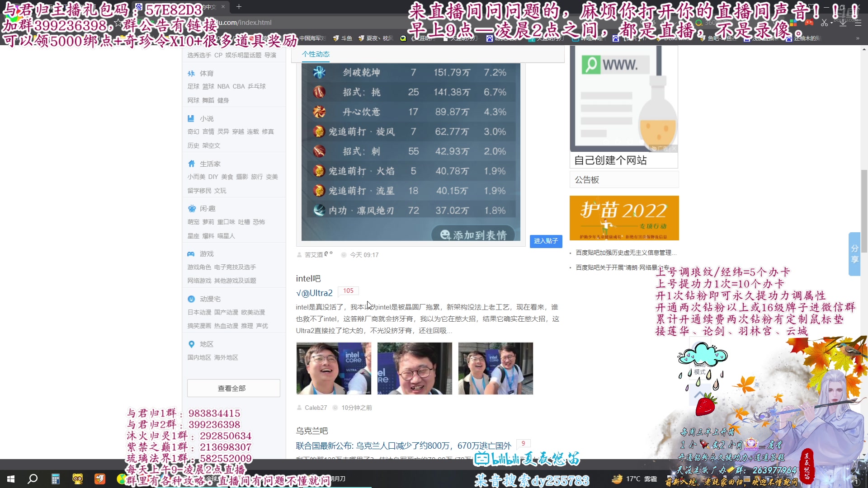The width and height of the screenshot is (868, 488).
Task: Open the 健身 sidebar link
Action: click(223, 100)
